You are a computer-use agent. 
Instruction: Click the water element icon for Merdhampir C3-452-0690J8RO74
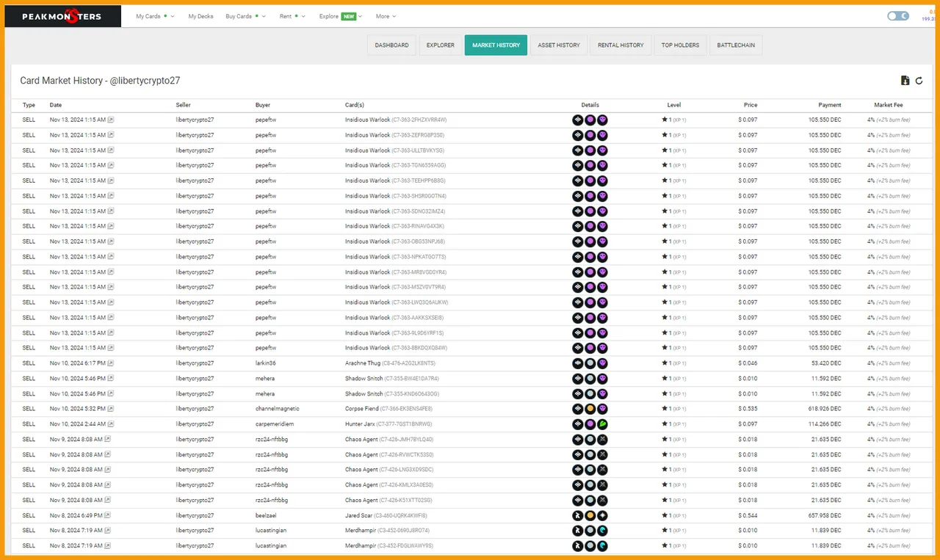[602, 531]
